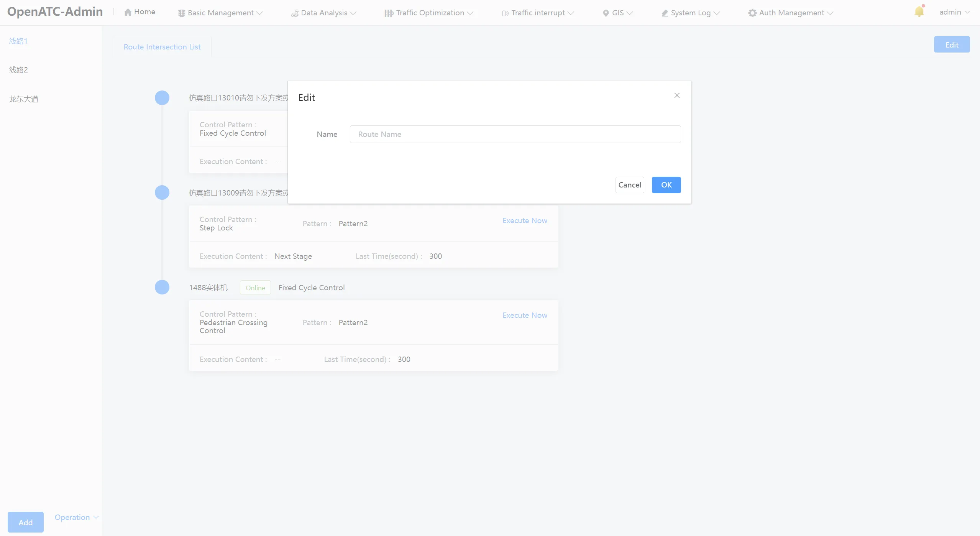Expand the GIS menu
980x536 pixels.
point(618,13)
